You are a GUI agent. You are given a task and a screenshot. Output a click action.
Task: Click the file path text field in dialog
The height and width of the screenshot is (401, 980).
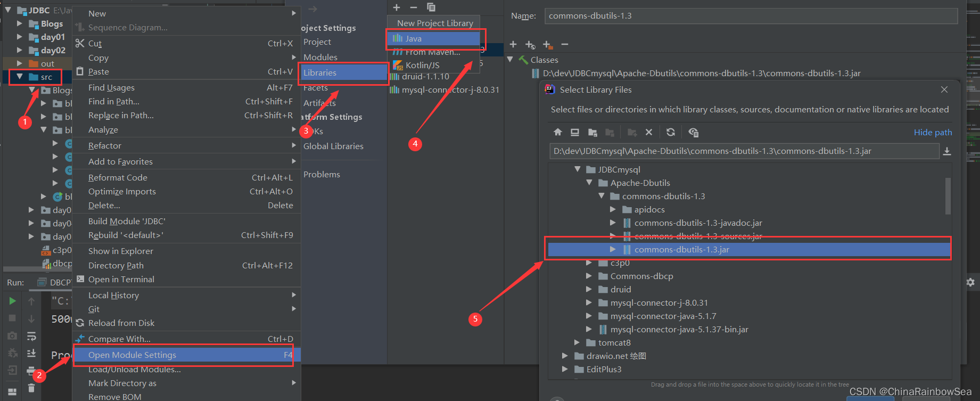744,151
